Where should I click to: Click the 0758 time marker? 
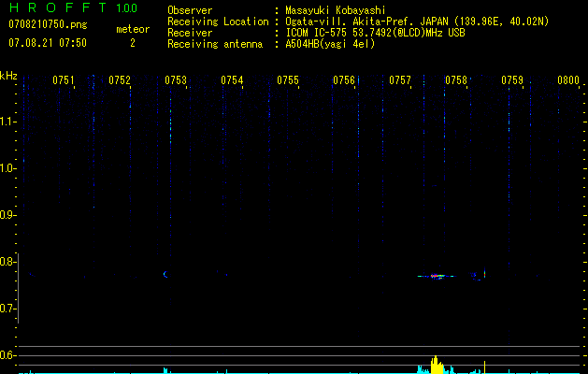[456, 80]
